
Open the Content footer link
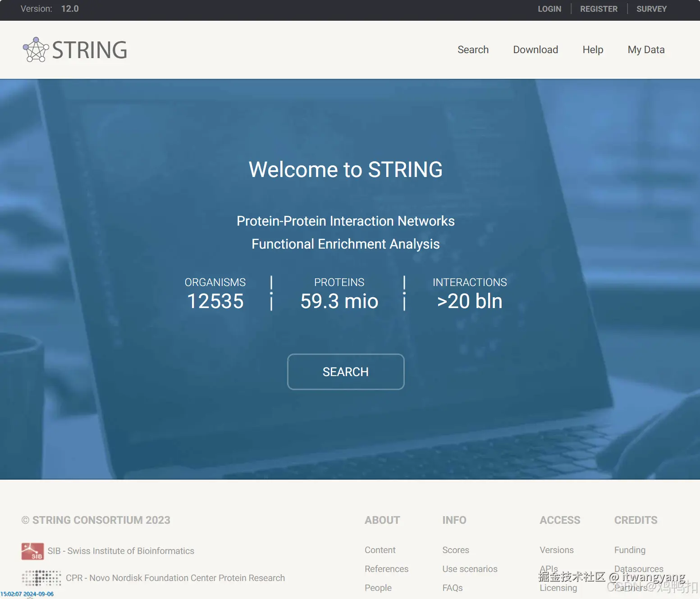(380, 550)
